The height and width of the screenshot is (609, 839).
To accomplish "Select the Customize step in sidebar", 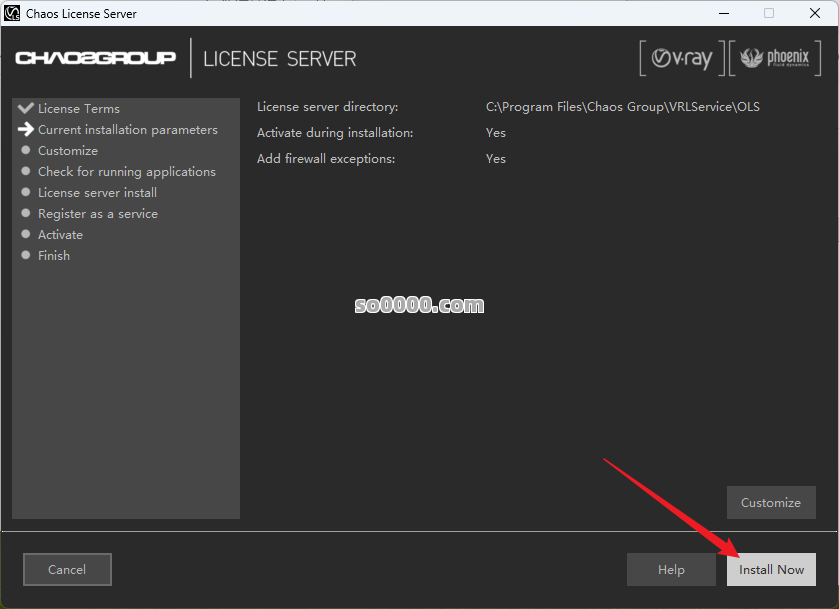I will [x=68, y=151].
